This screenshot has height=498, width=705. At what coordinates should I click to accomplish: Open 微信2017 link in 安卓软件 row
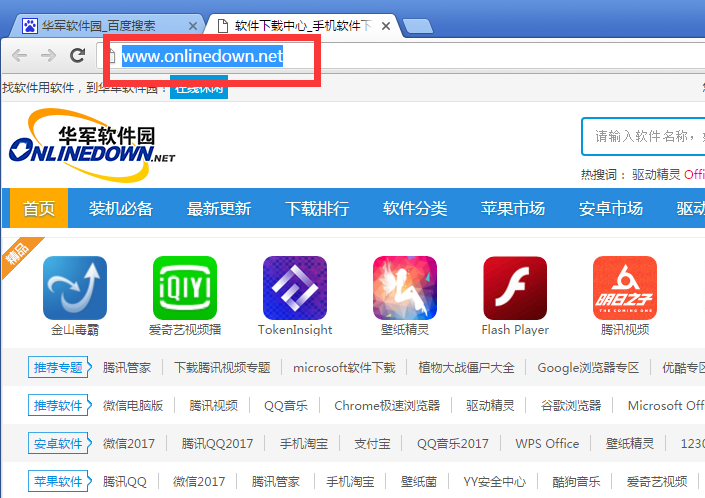click(129, 444)
